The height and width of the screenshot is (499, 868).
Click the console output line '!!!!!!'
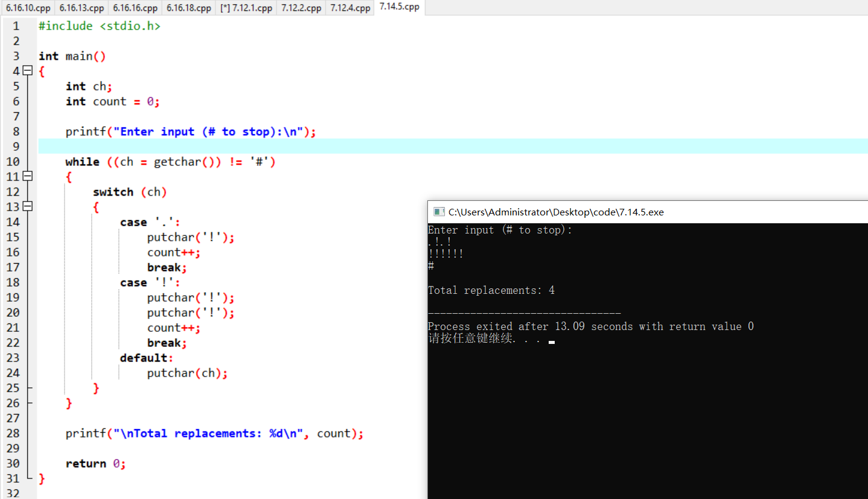(446, 254)
